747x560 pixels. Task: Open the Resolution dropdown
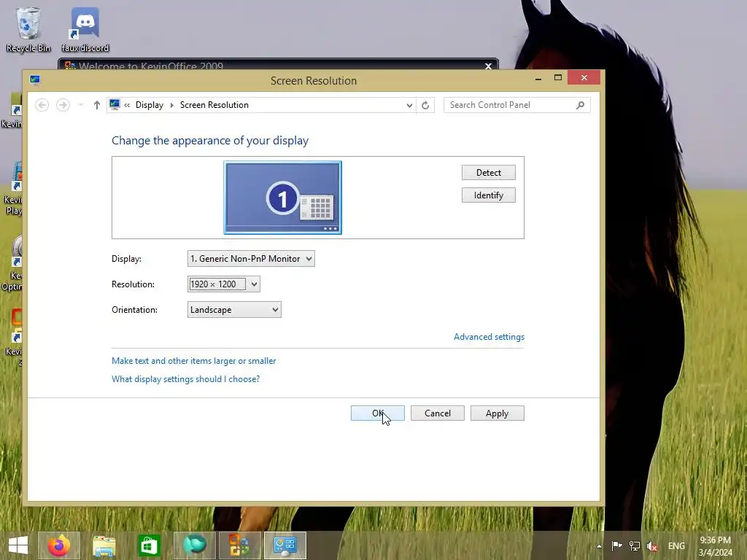tap(223, 284)
